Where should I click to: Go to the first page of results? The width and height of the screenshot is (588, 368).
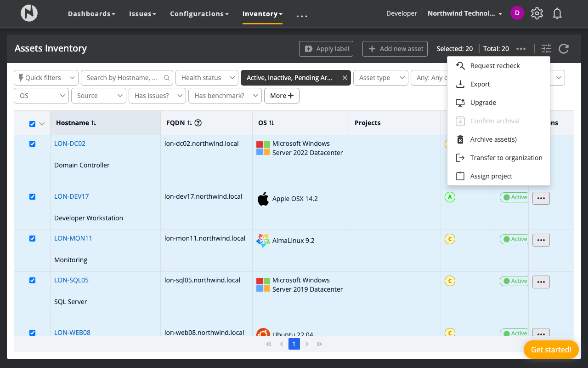pos(269,344)
